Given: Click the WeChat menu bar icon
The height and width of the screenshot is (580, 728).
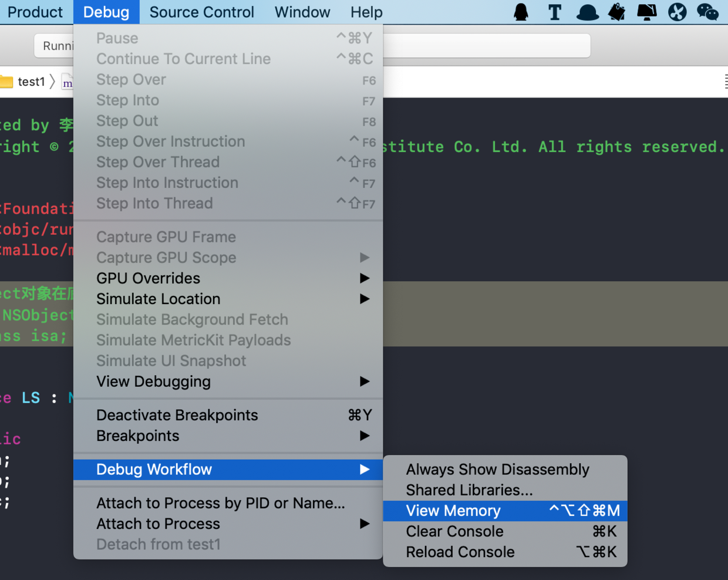Looking at the screenshot, I should coord(707,12).
